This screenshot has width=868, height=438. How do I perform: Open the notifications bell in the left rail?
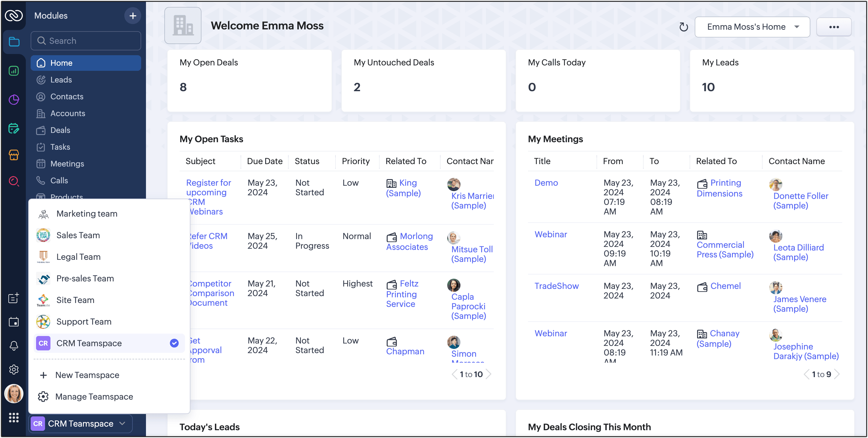coord(14,346)
